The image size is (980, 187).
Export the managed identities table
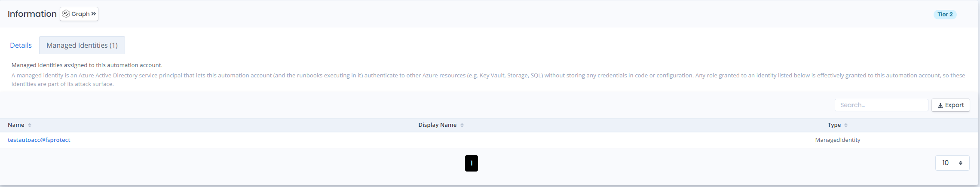click(x=951, y=105)
